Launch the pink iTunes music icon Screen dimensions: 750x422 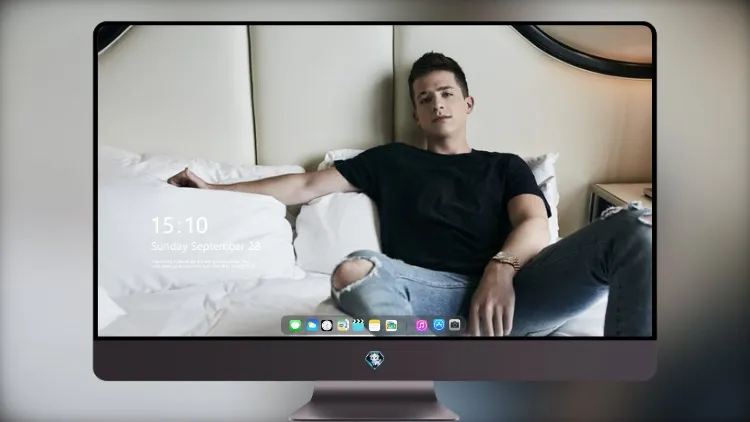point(421,326)
